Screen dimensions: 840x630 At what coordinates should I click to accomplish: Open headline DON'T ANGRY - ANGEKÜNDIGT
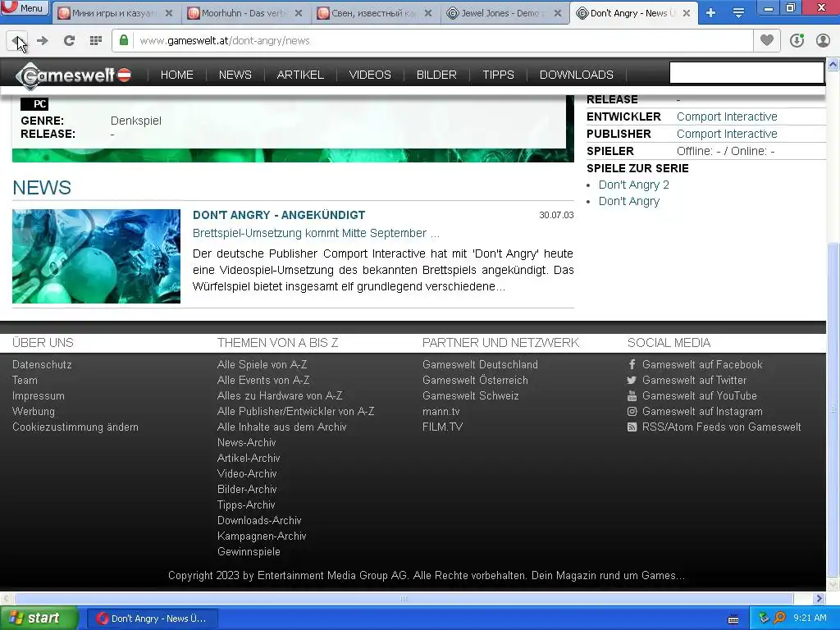(x=279, y=216)
